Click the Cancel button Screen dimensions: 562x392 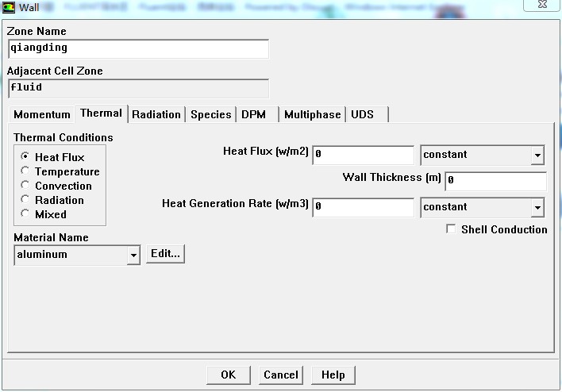coord(281,375)
